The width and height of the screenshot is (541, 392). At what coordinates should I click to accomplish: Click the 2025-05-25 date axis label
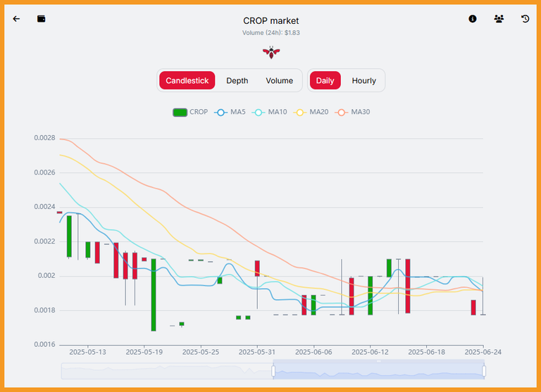(201, 352)
